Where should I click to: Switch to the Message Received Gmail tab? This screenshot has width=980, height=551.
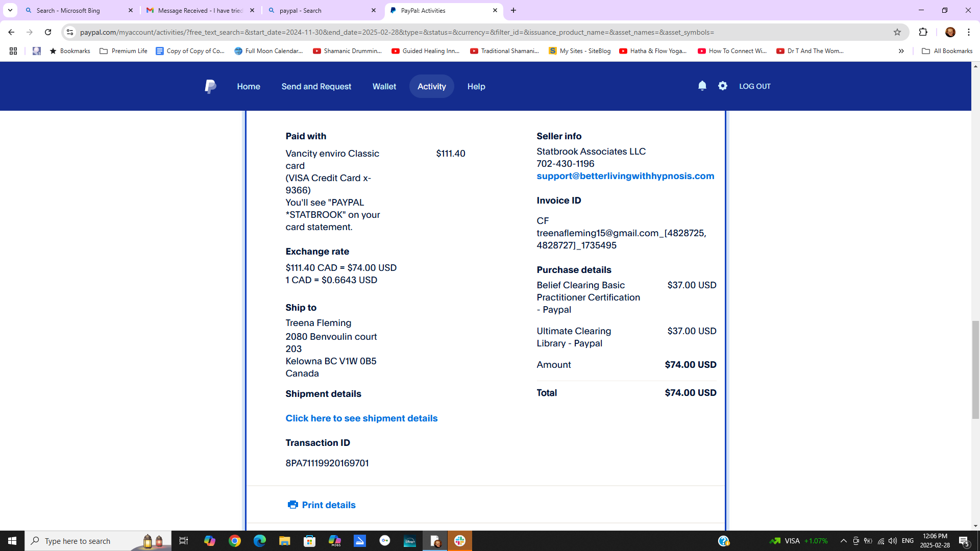[200, 10]
